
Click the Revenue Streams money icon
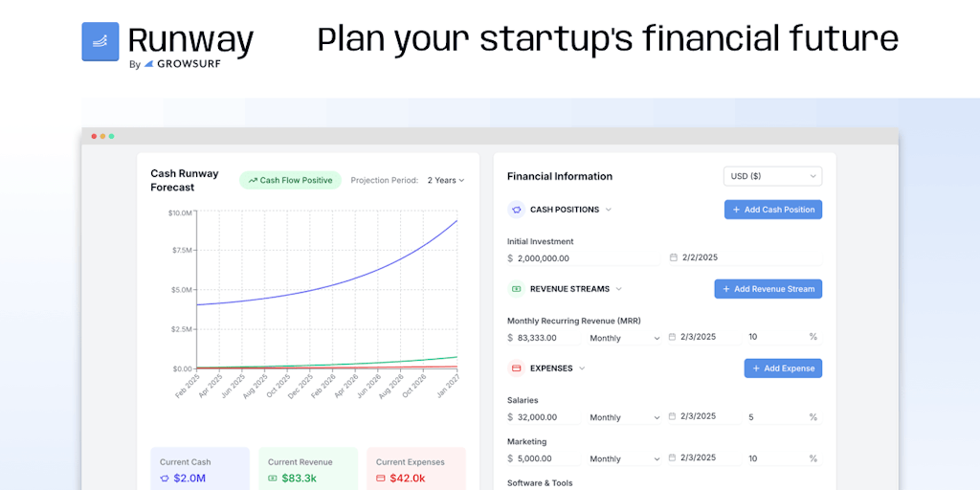click(x=516, y=289)
